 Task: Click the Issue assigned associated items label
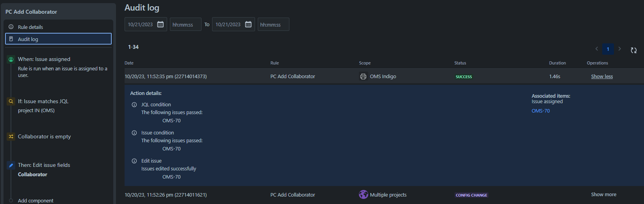(x=547, y=102)
